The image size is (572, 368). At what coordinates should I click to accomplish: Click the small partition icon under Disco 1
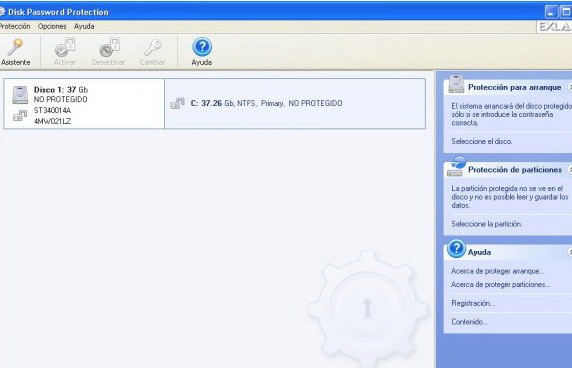pos(20,116)
